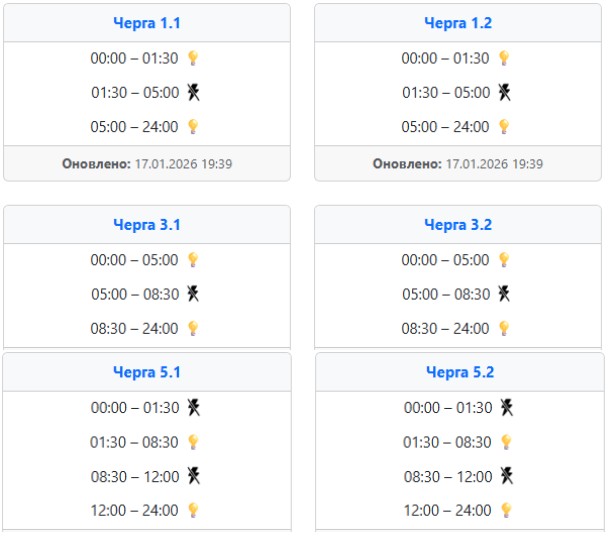Image resolution: width=611 pixels, height=538 pixels.
Task: Click lightbulb icon beside 00:00–05:00 in Черга 3.2
Action: coord(505,260)
